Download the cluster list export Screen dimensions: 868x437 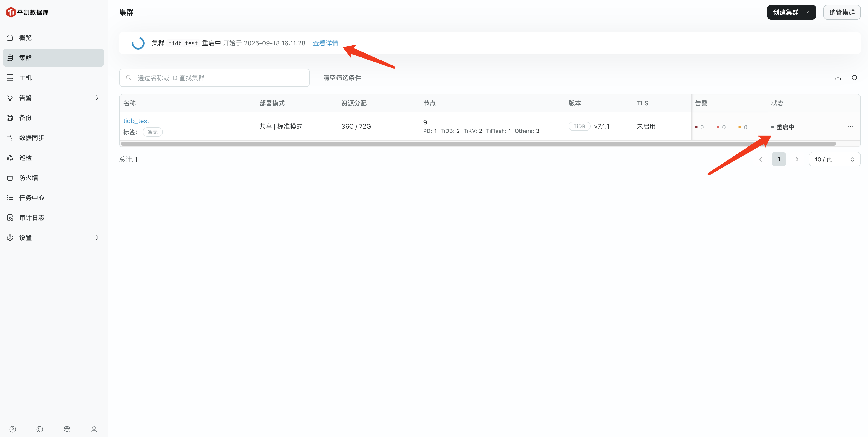[x=838, y=77]
